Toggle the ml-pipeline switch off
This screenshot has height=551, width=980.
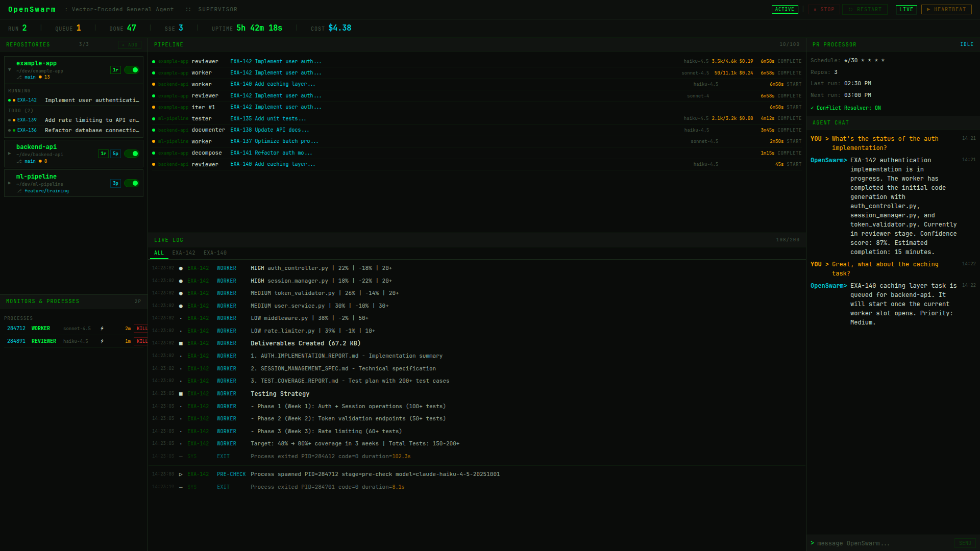(132, 183)
